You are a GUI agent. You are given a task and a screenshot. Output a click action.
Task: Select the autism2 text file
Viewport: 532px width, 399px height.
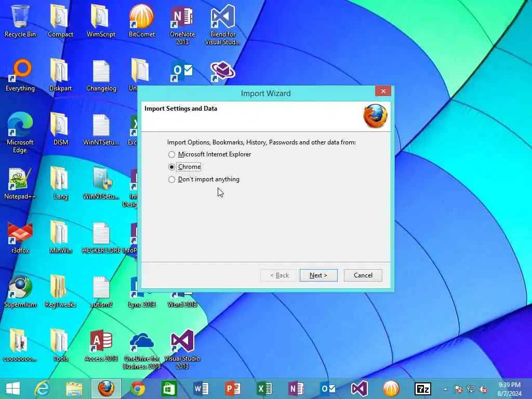101,291
